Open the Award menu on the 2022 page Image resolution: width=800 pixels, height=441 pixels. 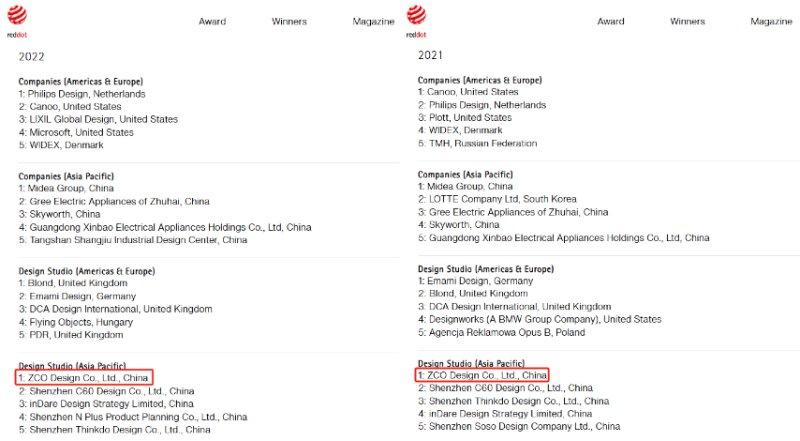212,21
